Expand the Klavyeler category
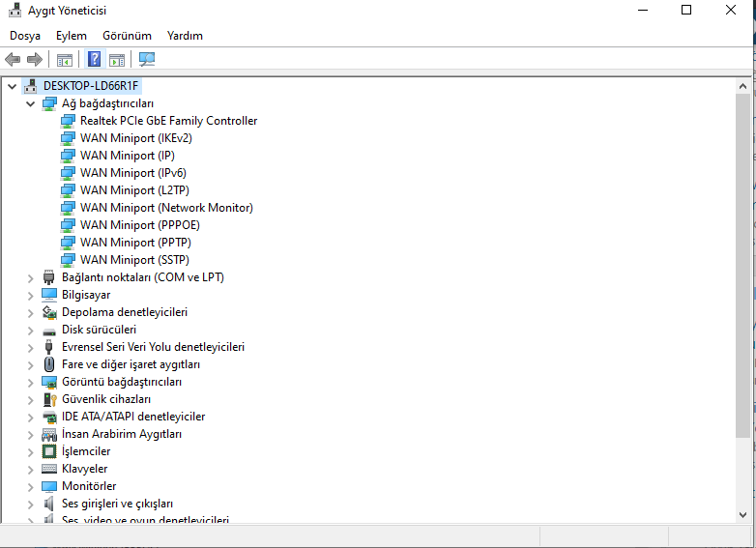The height and width of the screenshot is (548, 756). (x=30, y=470)
